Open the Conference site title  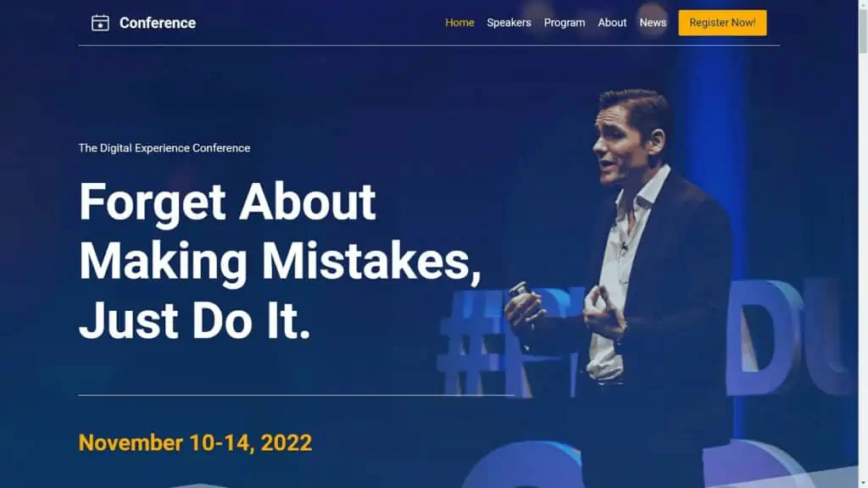coord(157,23)
